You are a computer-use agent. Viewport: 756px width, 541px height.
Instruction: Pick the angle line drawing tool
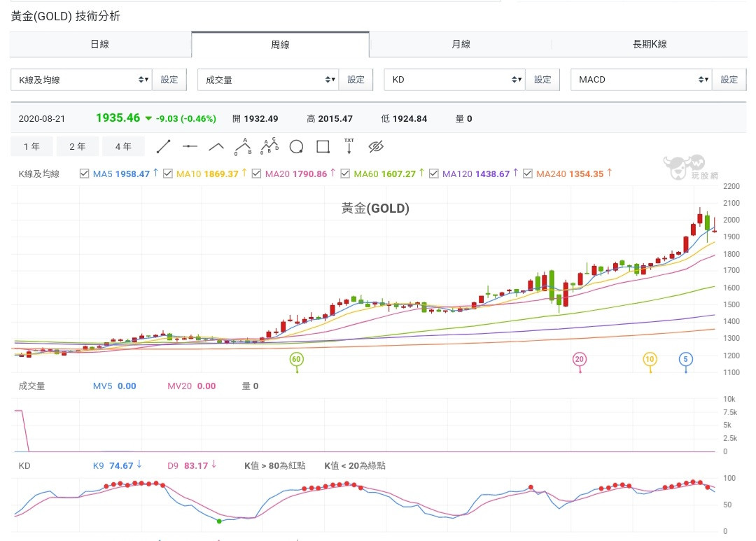tap(216, 146)
